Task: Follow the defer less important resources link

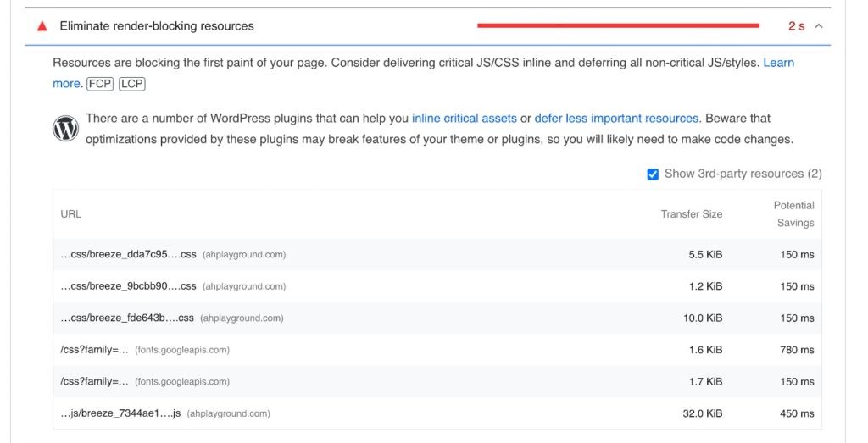Action: [616, 119]
